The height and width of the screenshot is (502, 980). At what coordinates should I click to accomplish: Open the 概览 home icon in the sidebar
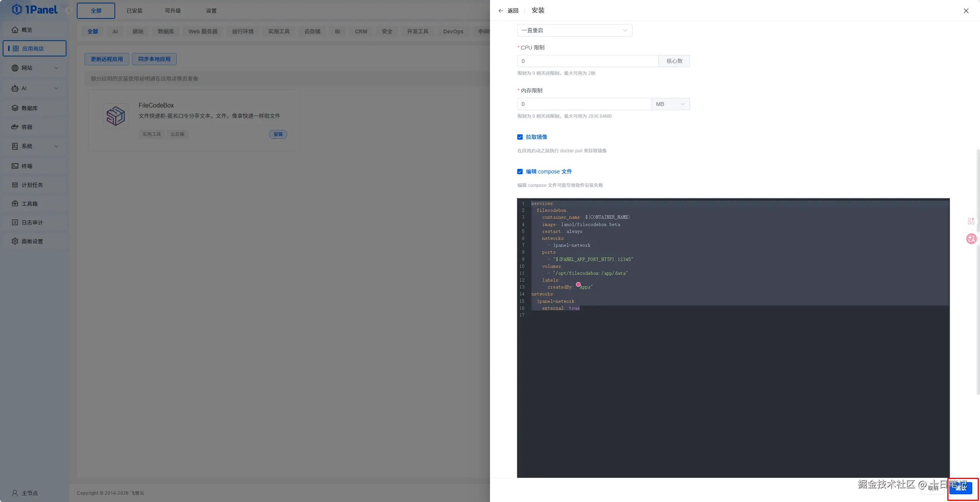[x=15, y=30]
